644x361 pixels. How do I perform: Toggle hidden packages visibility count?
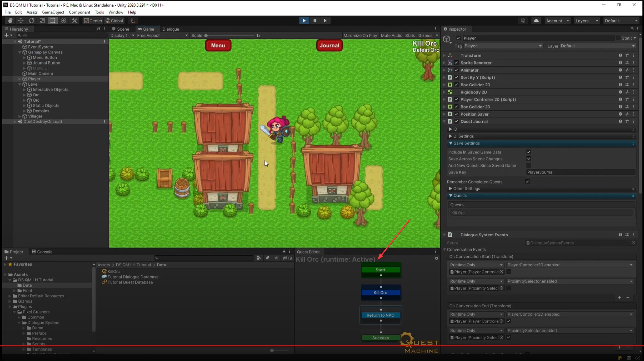click(x=287, y=258)
